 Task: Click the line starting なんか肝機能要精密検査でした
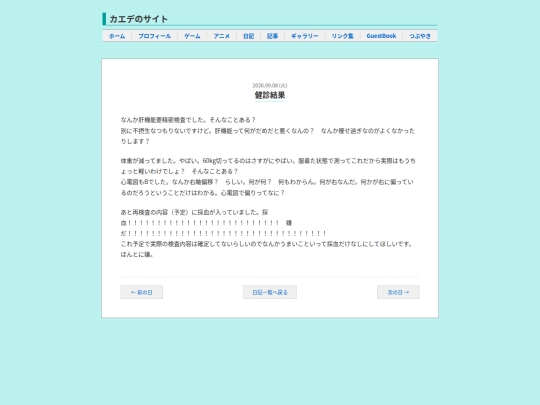[x=188, y=120]
